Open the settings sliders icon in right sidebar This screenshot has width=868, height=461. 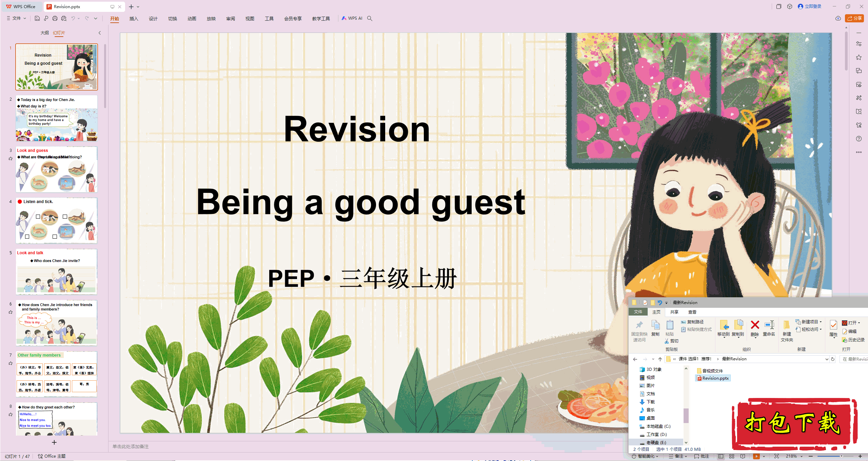tap(859, 44)
